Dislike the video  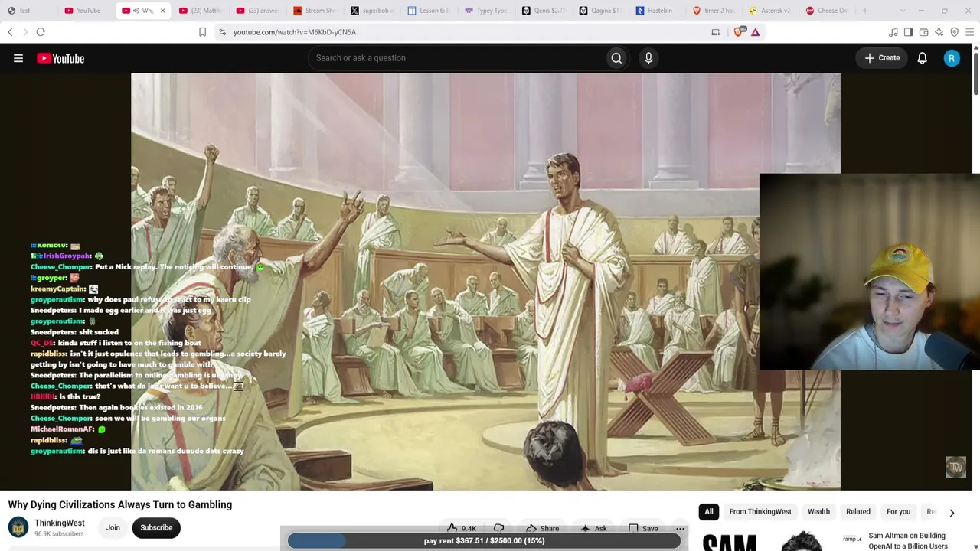(x=498, y=528)
